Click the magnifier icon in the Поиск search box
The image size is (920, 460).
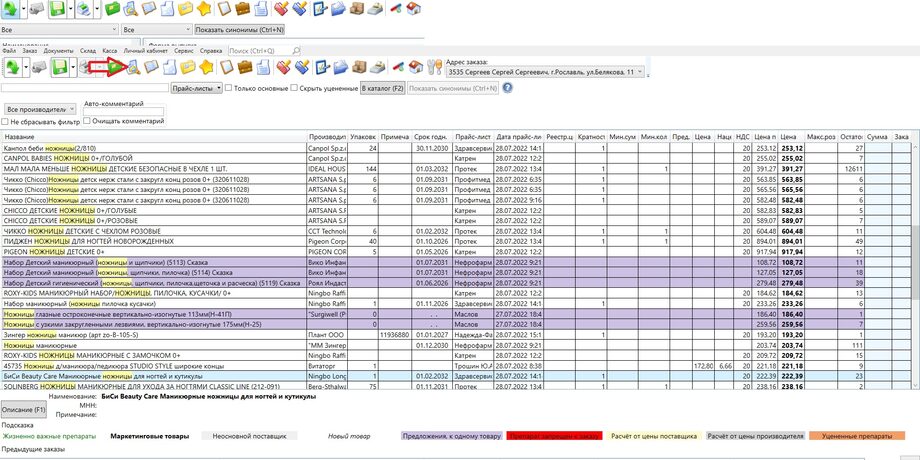click(296, 51)
